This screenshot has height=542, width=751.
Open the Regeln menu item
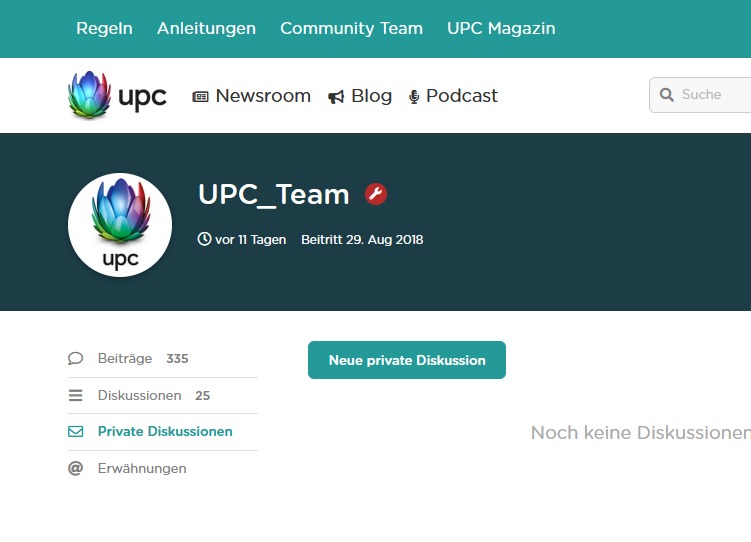coord(104,28)
